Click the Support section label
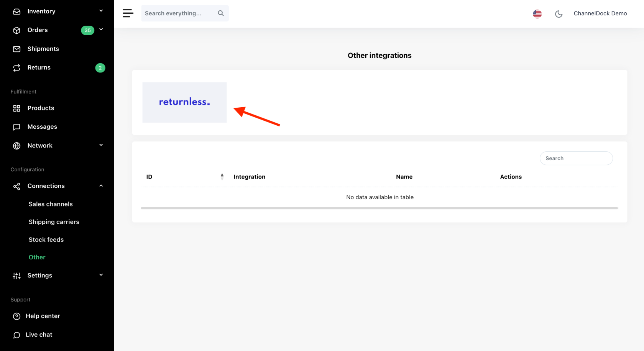The height and width of the screenshot is (351, 644). click(x=21, y=300)
